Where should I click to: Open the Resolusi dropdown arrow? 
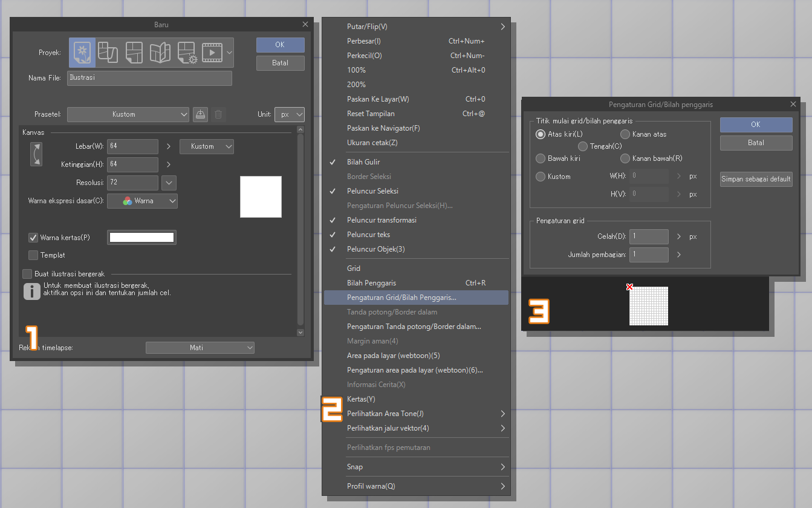pyautogui.click(x=169, y=183)
